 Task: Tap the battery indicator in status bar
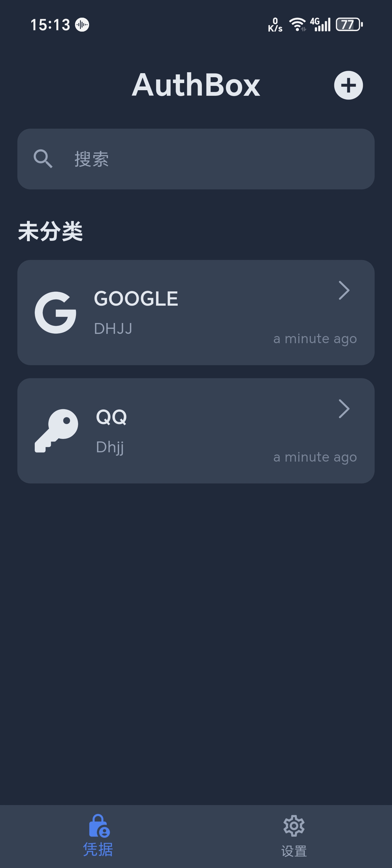click(349, 24)
